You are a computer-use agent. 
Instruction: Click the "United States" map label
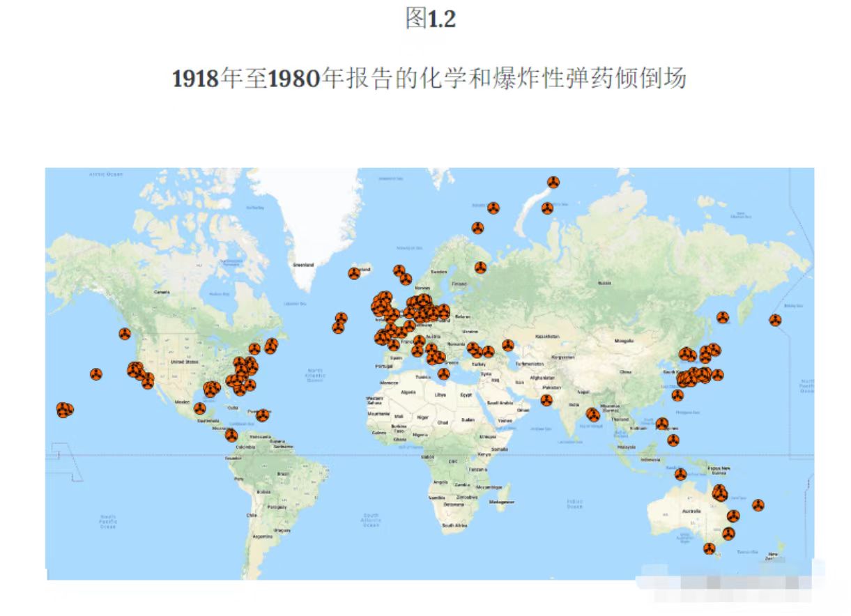coord(185,362)
